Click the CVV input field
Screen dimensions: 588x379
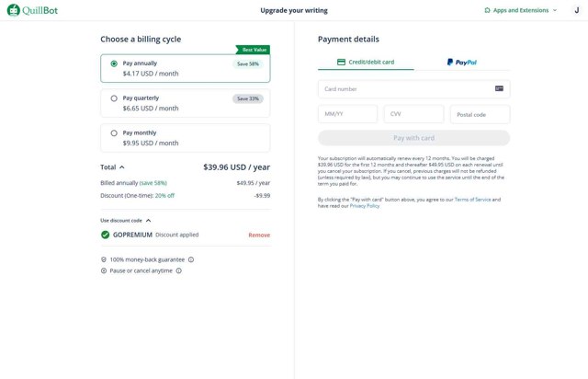coord(413,114)
